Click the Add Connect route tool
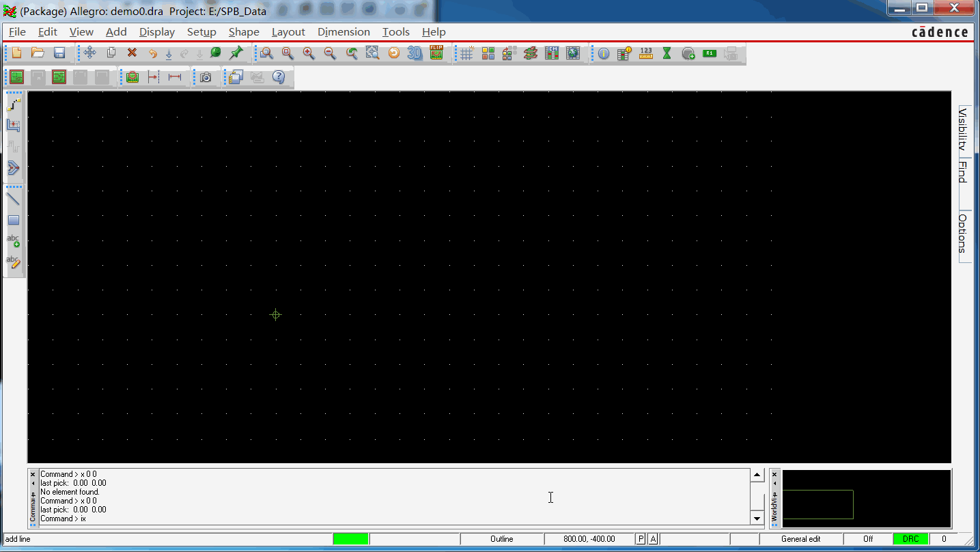Image resolution: width=980 pixels, height=552 pixels. click(x=14, y=105)
